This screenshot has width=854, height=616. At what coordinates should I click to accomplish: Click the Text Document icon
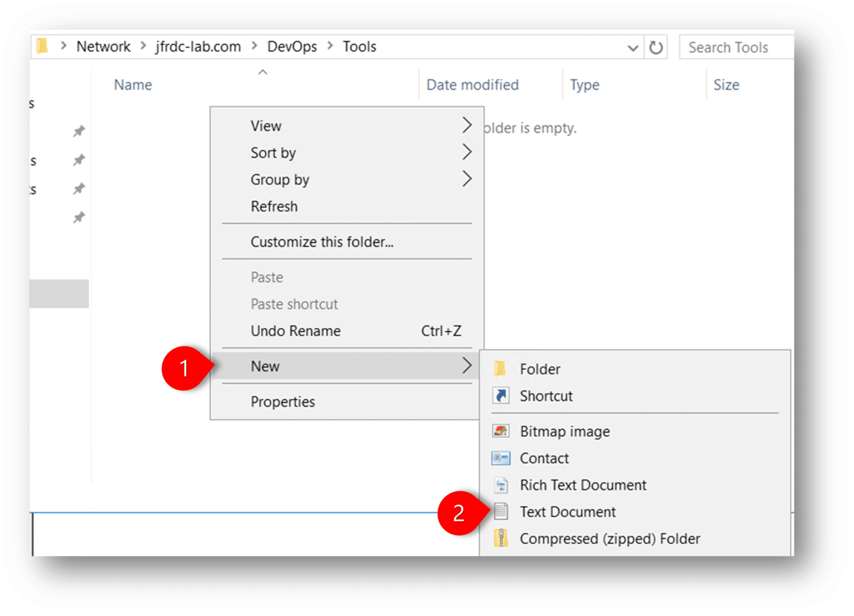[x=501, y=511]
